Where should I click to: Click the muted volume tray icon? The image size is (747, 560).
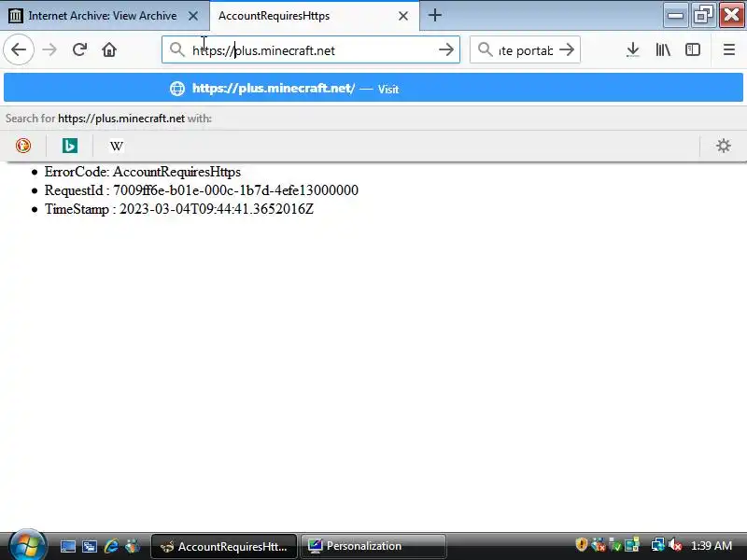[x=674, y=544]
